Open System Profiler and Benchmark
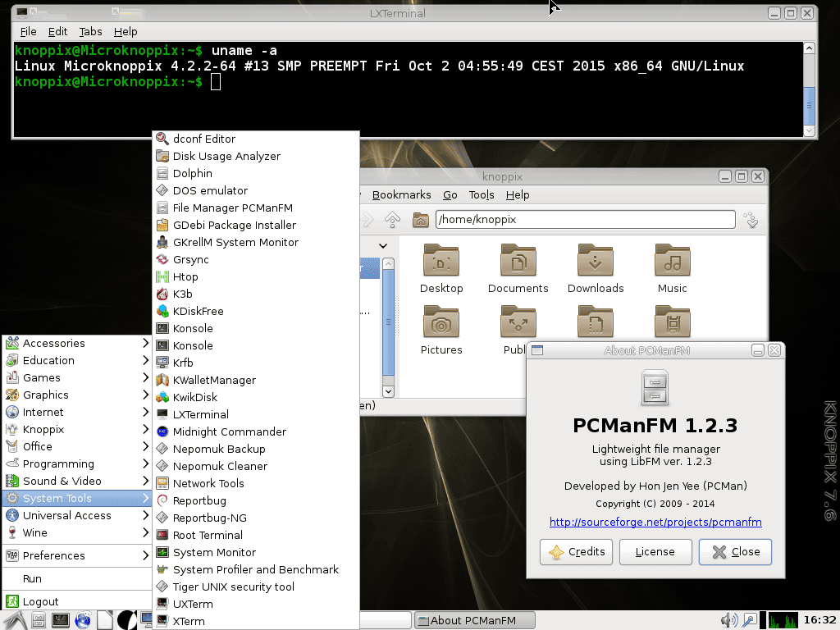 pos(256,569)
